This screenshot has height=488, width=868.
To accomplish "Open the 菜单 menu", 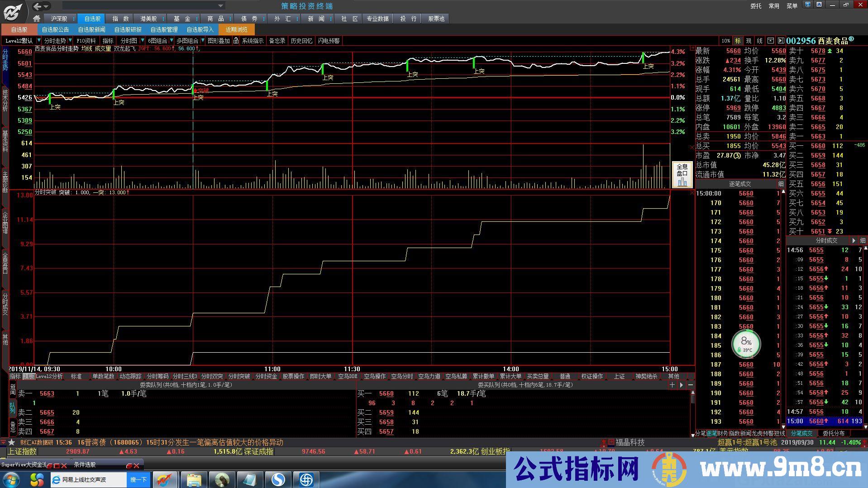I will click(x=792, y=6).
